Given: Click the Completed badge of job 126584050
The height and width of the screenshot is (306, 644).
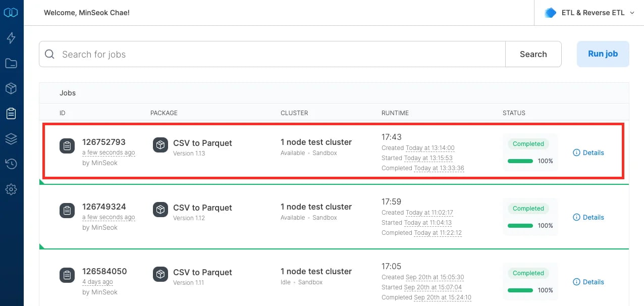Looking at the screenshot, I should pos(528,273).
